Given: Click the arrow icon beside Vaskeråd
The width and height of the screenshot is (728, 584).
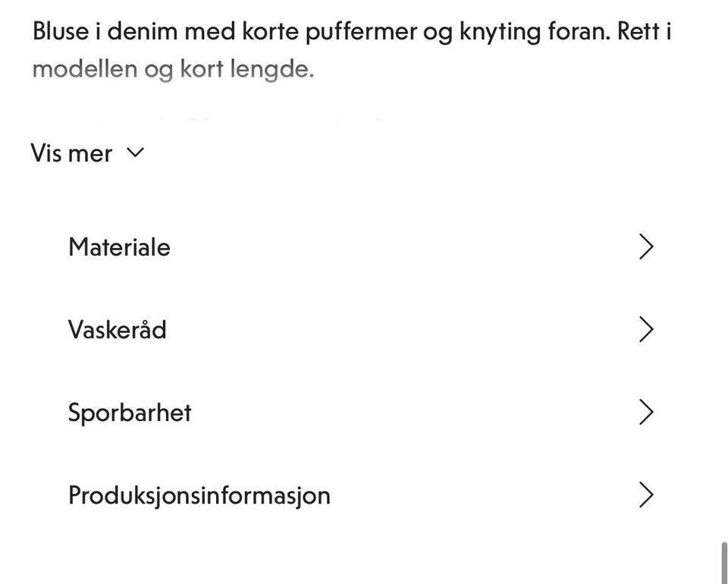Looking at the screenshot, I should coord(646,330).
